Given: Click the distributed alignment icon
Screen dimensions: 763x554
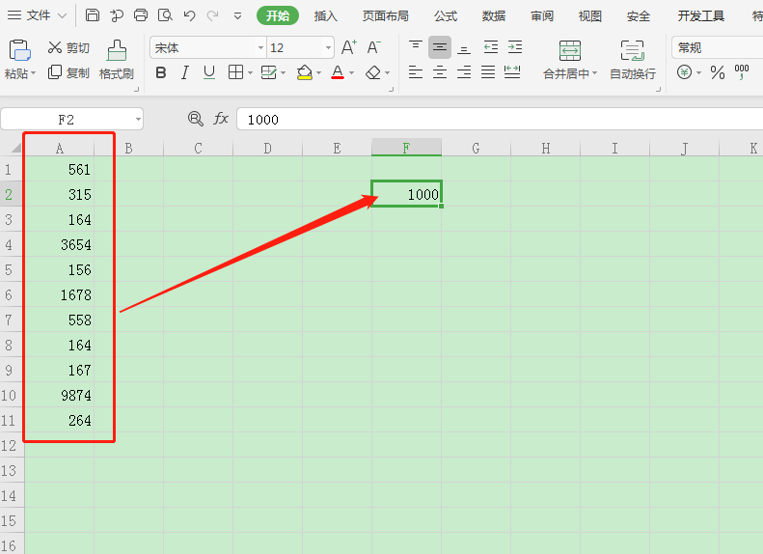Looking at the screenshot, I should pyautogui.click(x=512, y=73).
